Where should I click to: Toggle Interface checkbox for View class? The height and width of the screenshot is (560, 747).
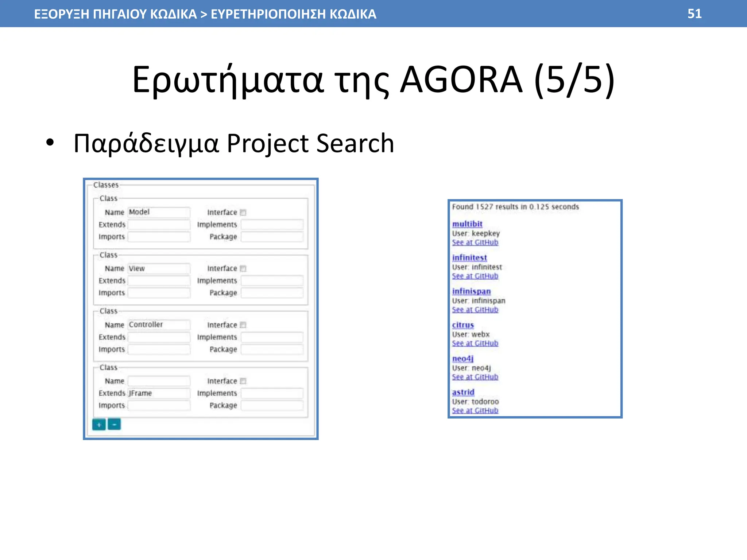[x=243, y=269]
